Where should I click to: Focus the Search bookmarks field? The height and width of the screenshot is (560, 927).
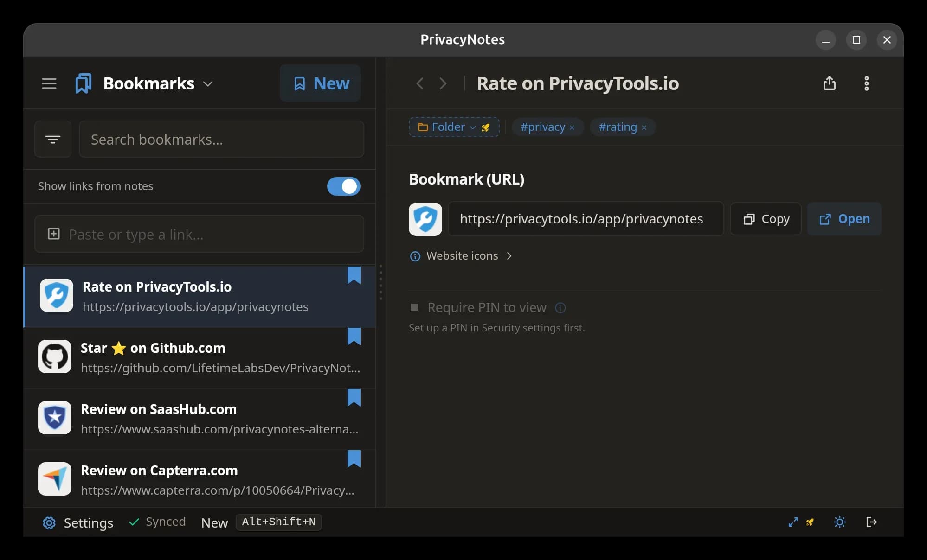coord(221,139)
